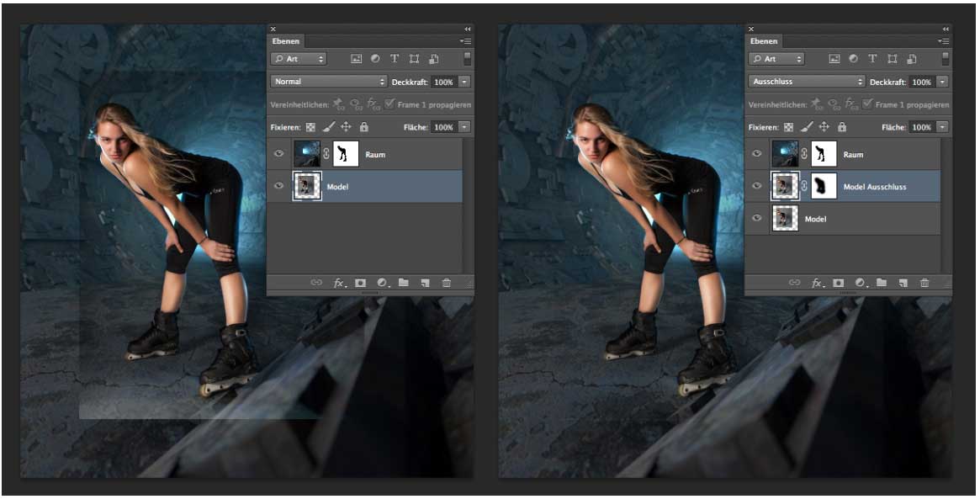
Task: Click the Ebenen tab in the left panel
Action: click(286, 40)
